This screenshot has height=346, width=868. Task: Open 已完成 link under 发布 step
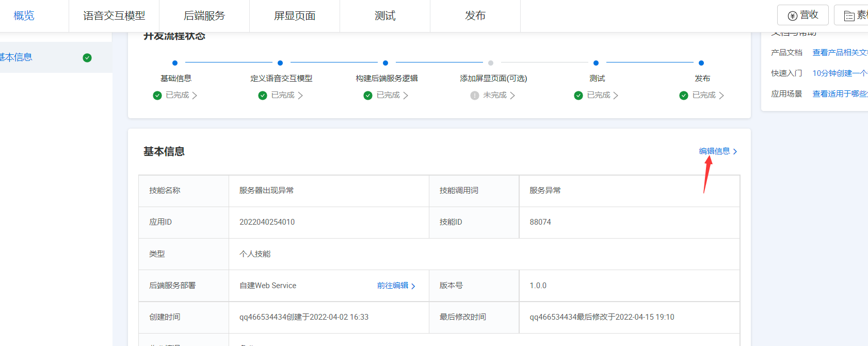pos(704,95)
